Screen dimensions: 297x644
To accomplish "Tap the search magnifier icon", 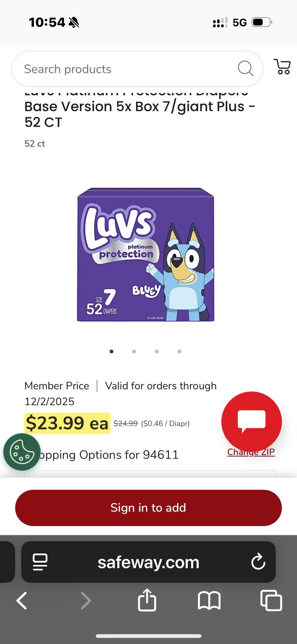I will click(x=245, y=69).
